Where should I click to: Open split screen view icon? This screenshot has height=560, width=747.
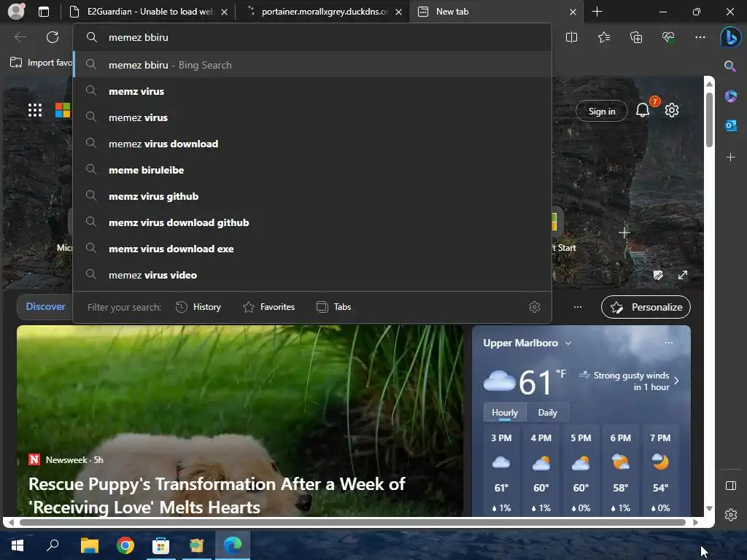[571, 37]
